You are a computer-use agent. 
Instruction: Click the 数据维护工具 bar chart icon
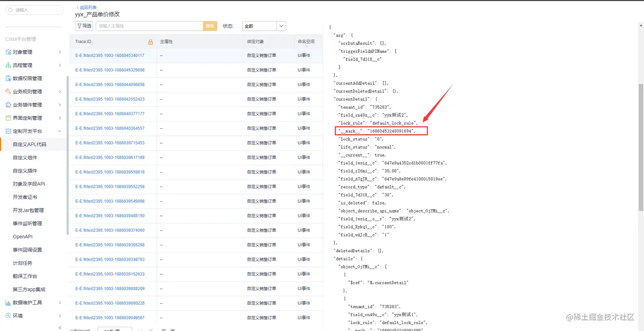[9, 302]
